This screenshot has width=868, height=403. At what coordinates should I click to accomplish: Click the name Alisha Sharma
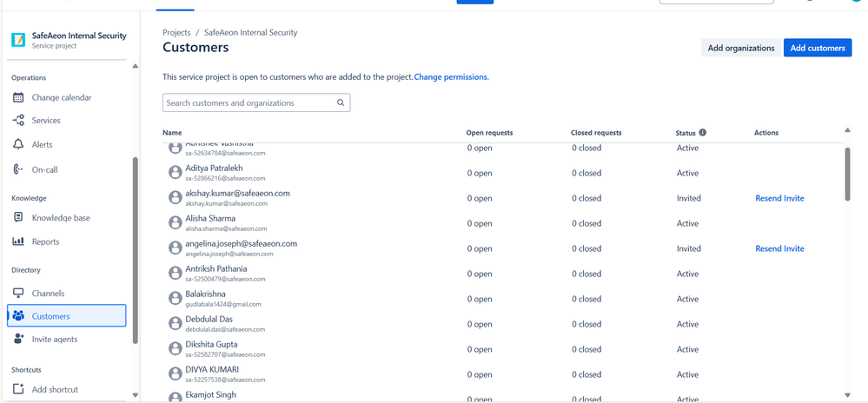tap(210, 218)
